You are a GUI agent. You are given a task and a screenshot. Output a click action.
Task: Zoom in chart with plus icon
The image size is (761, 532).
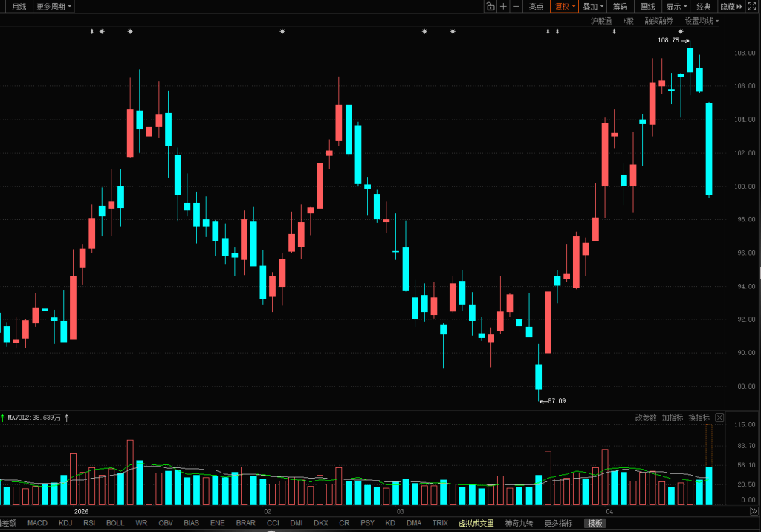tap(504, 7)
